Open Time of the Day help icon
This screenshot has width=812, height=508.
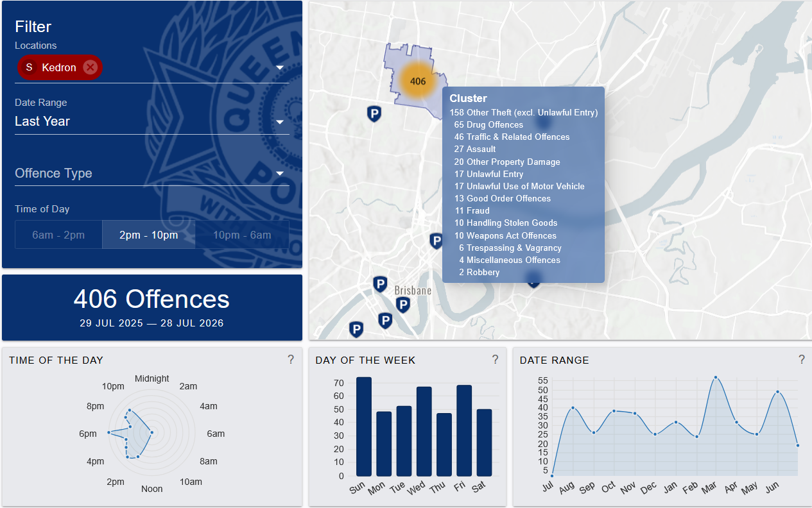click(x=291, y=360)
